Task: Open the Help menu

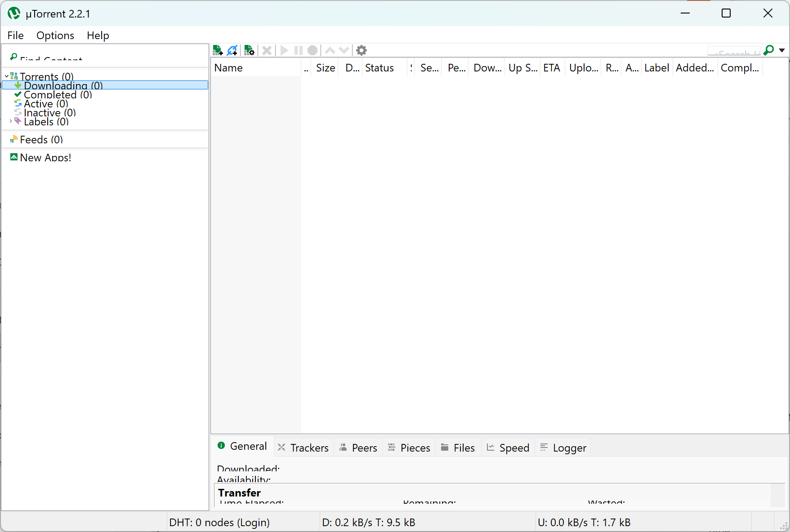Action: pos(98,35)
